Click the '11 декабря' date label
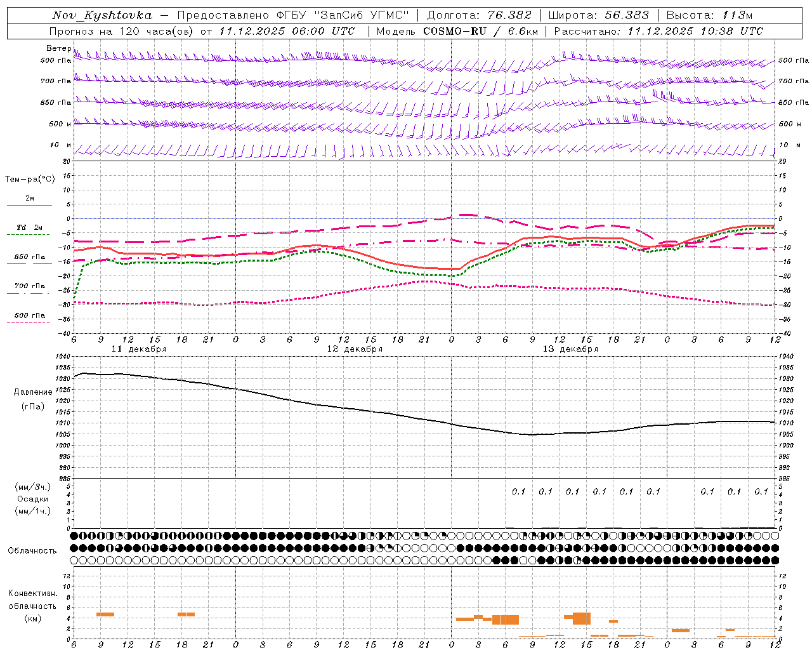Viewport: 812px width, 650px height. point(139,349)
